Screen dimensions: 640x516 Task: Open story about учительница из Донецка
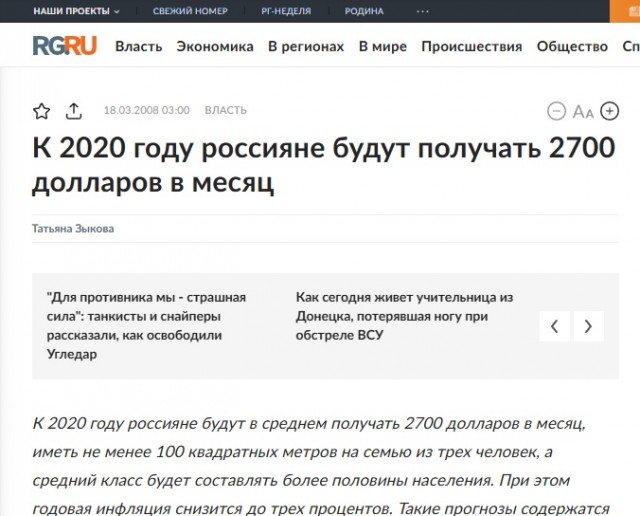pos(404,316)
